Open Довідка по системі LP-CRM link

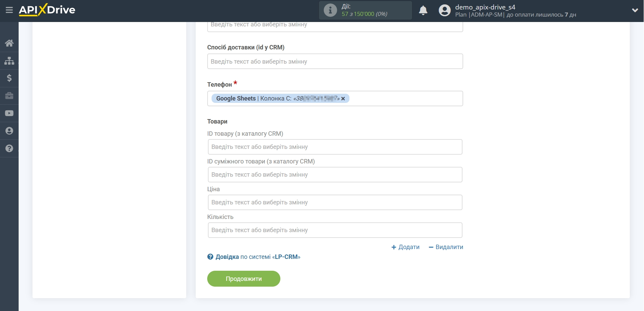tap(258, 257)
